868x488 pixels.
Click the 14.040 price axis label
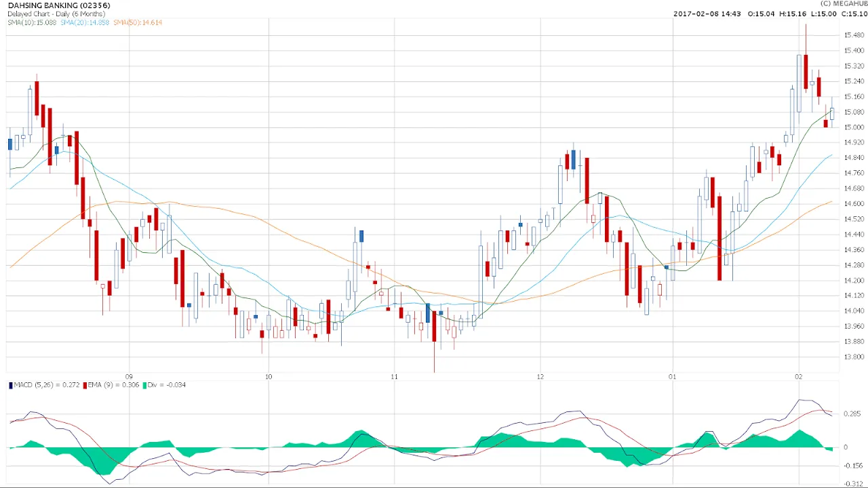point(854,311)
